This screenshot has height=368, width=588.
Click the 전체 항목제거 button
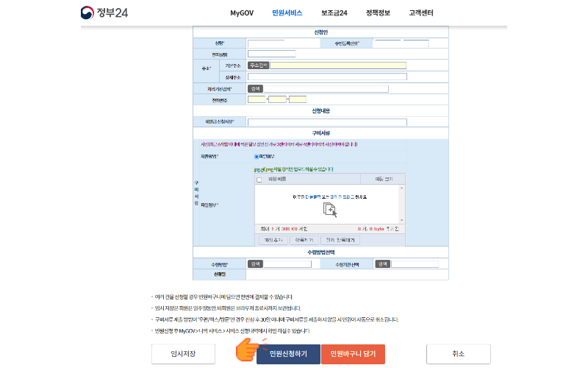point(340,240)
